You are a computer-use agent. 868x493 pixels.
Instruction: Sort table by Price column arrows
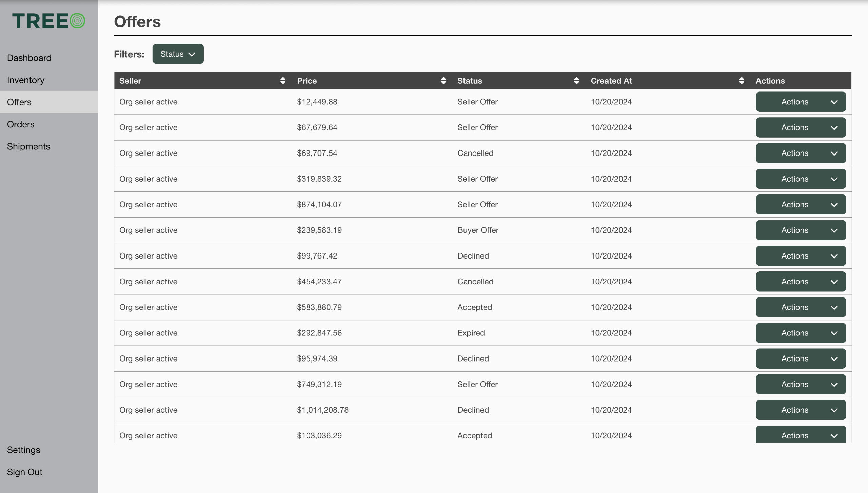[443, 81]
